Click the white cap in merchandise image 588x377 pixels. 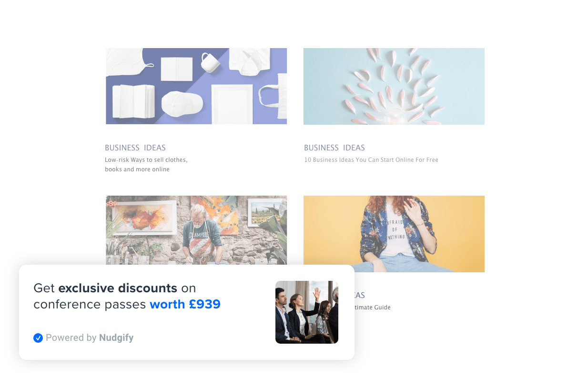click(182, 104)
